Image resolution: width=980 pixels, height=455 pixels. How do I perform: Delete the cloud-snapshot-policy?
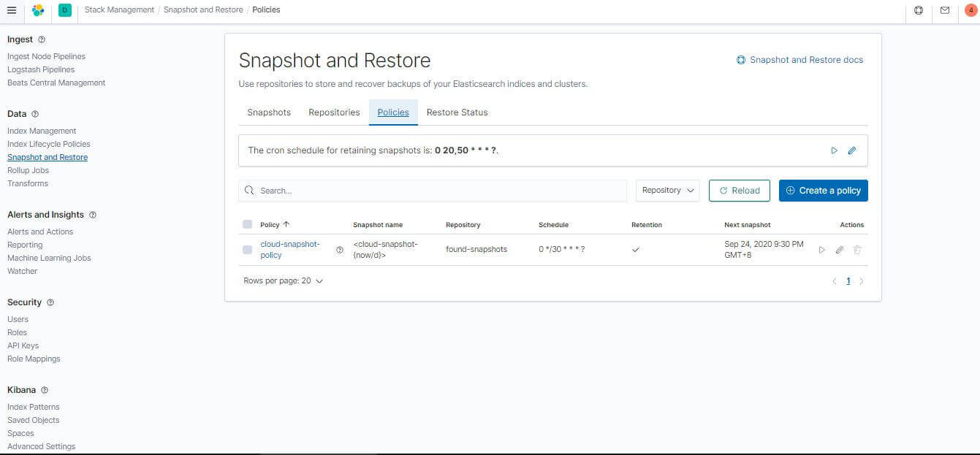point(857,249)
